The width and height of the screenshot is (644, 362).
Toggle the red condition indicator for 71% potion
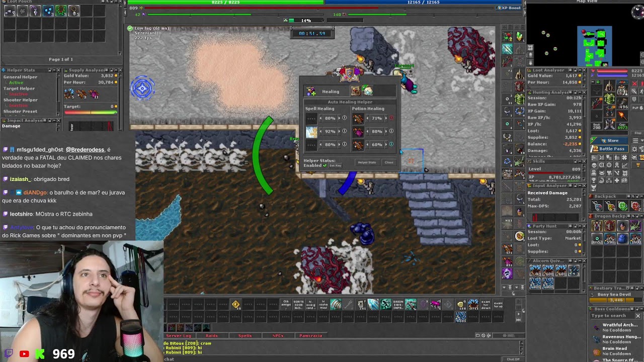click(391, 118)
